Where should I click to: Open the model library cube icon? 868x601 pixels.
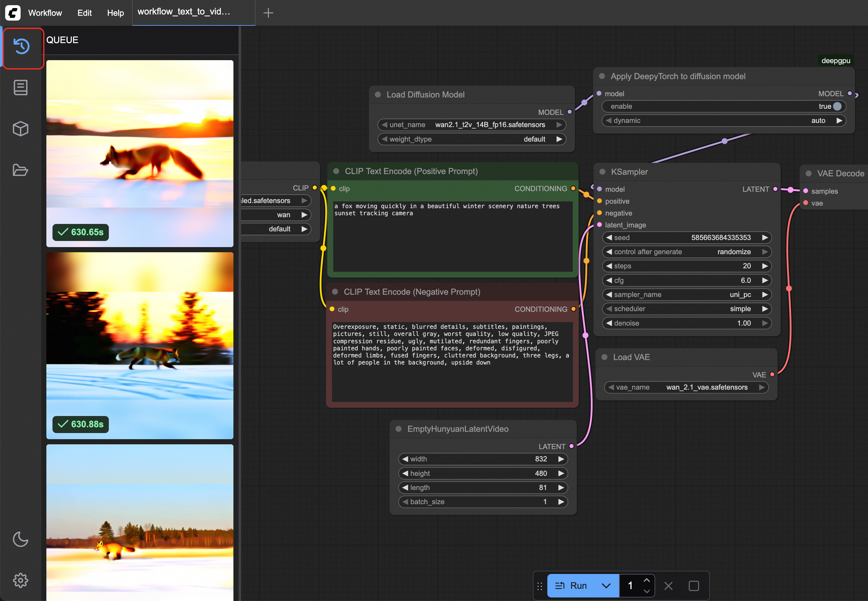point(20,129)
